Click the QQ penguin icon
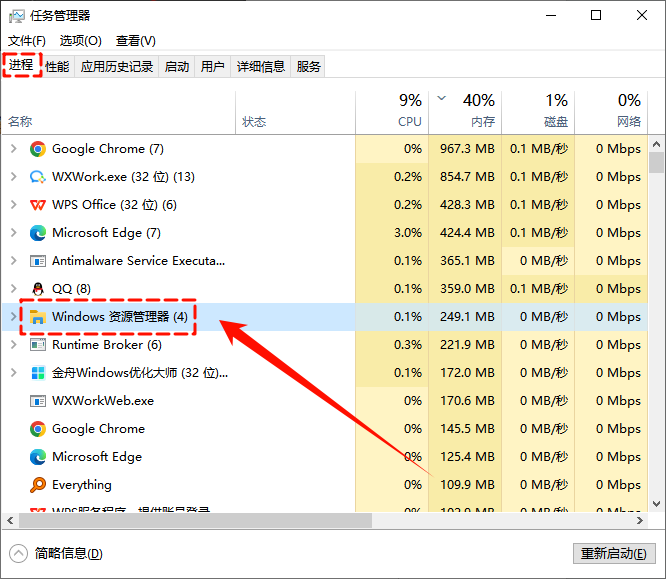The width and height of the screenshot is (666, 579). coord(38,289)
